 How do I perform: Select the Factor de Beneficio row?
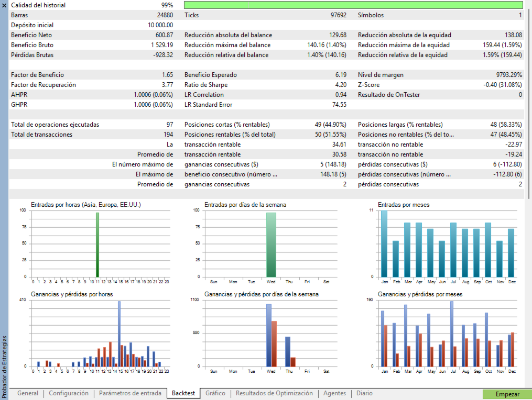pyautogui.click(x=38, y=75)
